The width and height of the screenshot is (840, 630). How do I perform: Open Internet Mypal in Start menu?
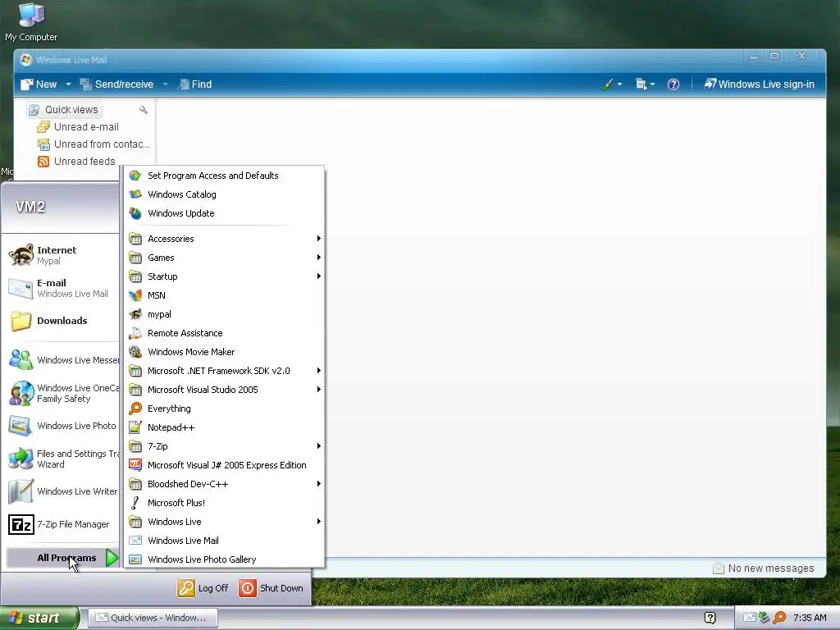[62, 256]
